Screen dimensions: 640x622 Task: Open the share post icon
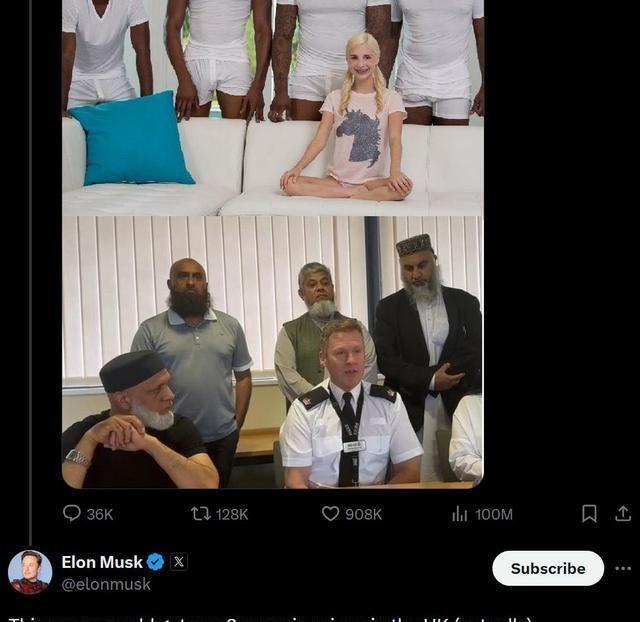click(623, 513)
